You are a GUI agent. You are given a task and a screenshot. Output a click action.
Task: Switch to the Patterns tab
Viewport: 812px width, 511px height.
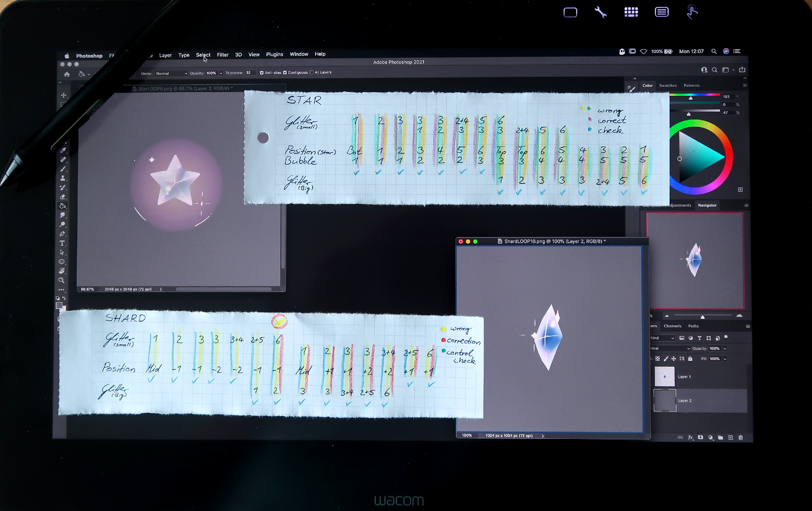(x=692, y=85)
